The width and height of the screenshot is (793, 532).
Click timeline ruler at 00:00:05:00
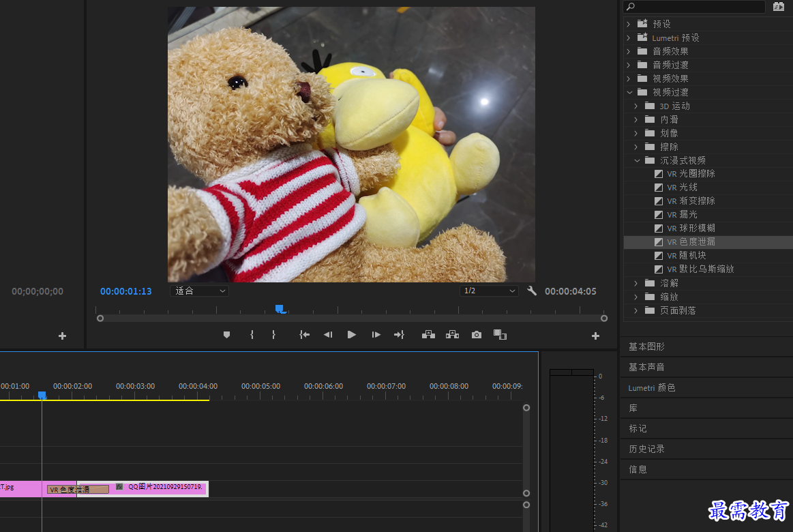[260, 386]
